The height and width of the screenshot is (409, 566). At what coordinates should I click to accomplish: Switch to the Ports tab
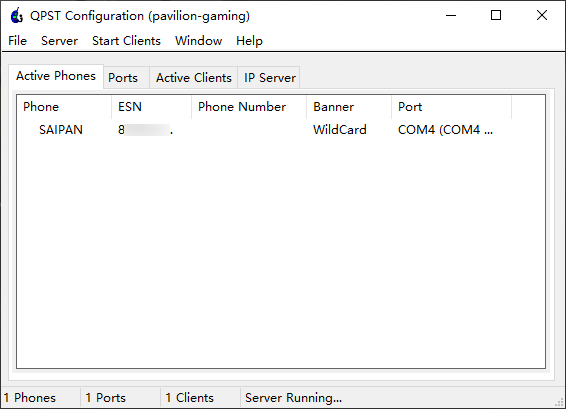click(123, 78)
